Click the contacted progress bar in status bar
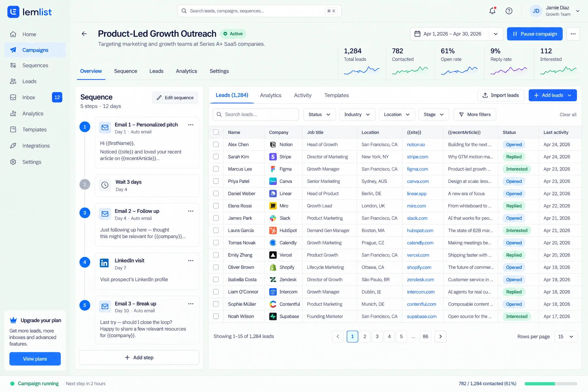This screenshot has height=392, width=588. coord(551,384)
